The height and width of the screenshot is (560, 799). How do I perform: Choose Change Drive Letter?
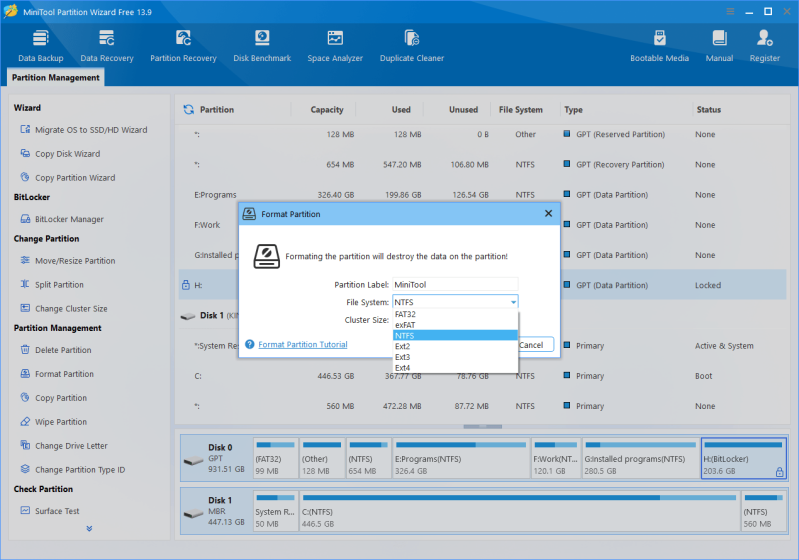pyautogui.click(x=64, y=446)
